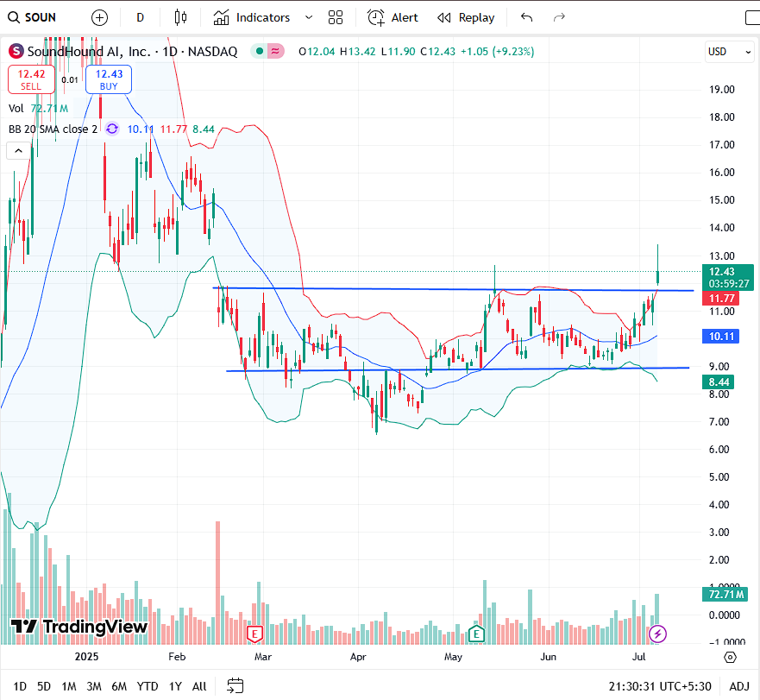
Task: Click the SoundHound AI symbol logo
Action: [16, 51]
